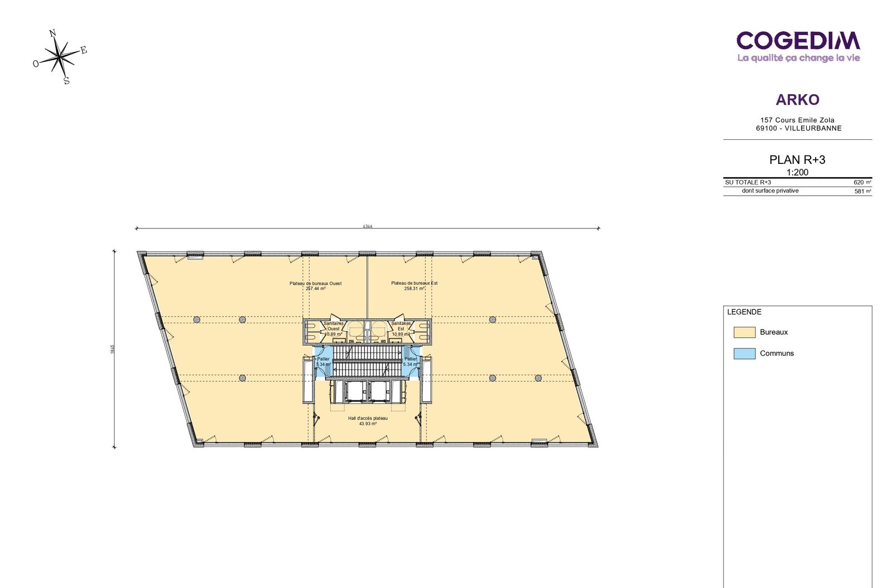The height and width of the screenshot is (588, 892).
Task: Click the SU TOTALE R+3 row
Action: coord(797,182)
